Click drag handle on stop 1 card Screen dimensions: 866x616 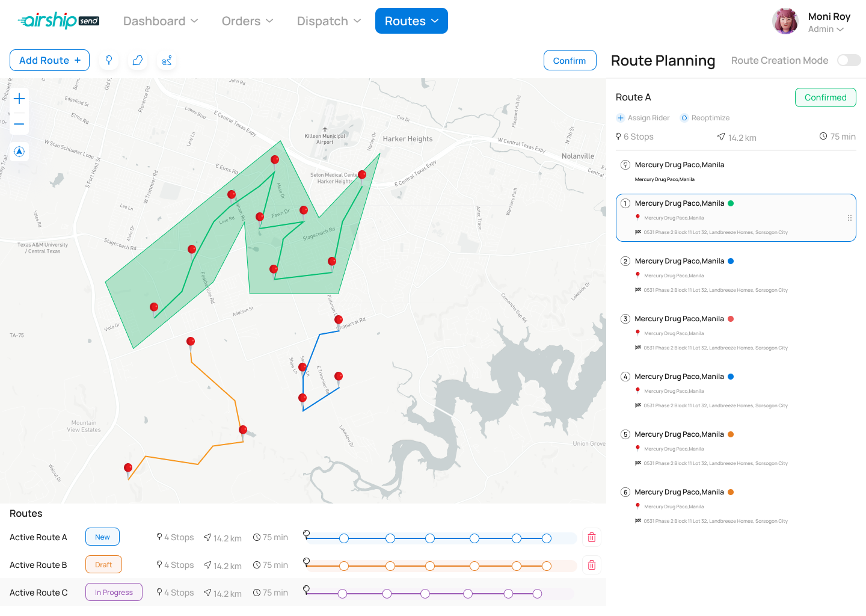click(850, 218)
